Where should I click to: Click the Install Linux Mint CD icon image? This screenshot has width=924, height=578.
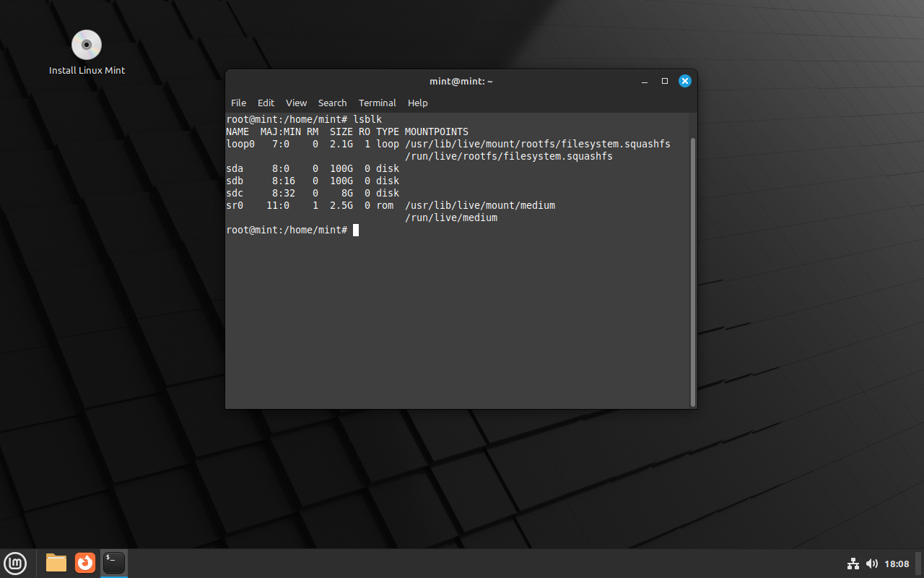point(87,44)
